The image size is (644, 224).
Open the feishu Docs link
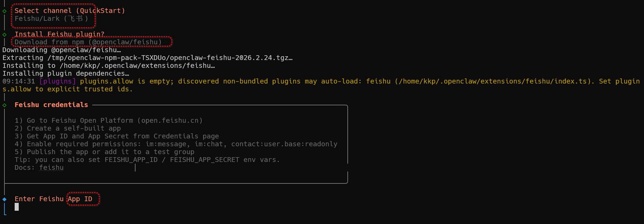click(51, 168)
